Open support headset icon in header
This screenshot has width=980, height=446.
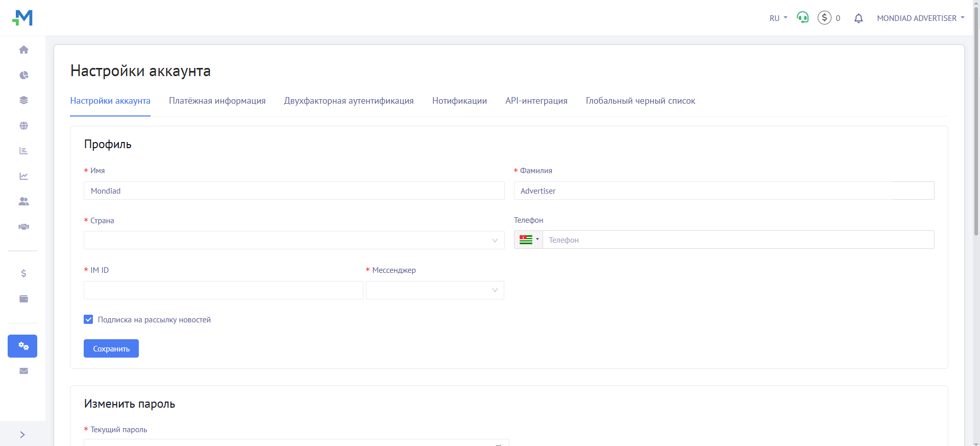point(802,18)
